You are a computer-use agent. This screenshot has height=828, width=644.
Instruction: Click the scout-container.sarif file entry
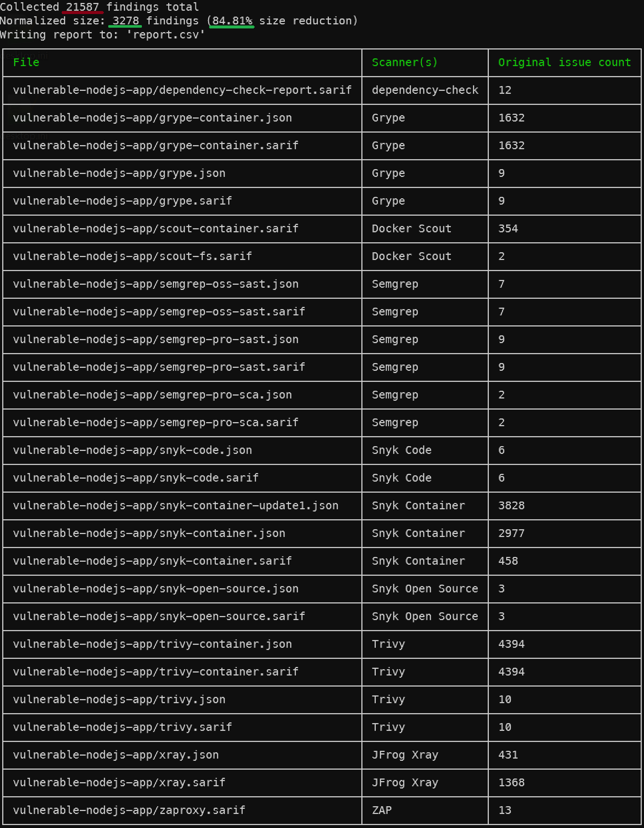(x=156, y=228)
